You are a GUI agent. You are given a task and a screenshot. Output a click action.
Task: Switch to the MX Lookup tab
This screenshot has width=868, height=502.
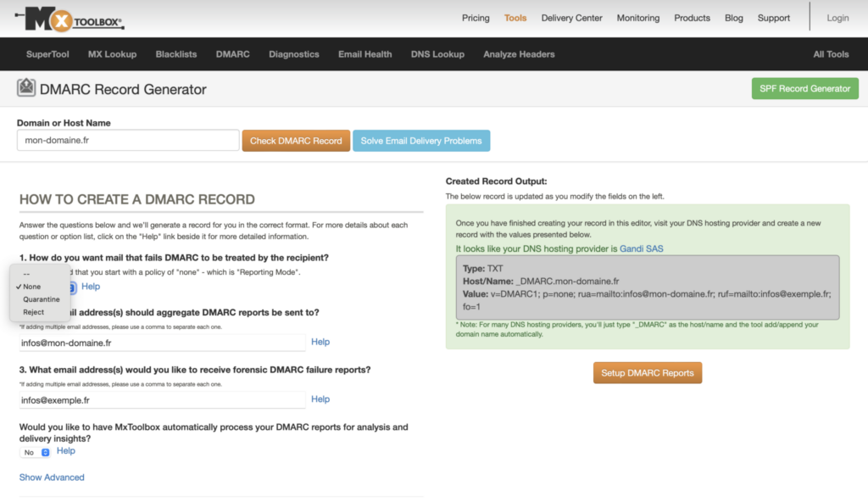tap(112, 54)
